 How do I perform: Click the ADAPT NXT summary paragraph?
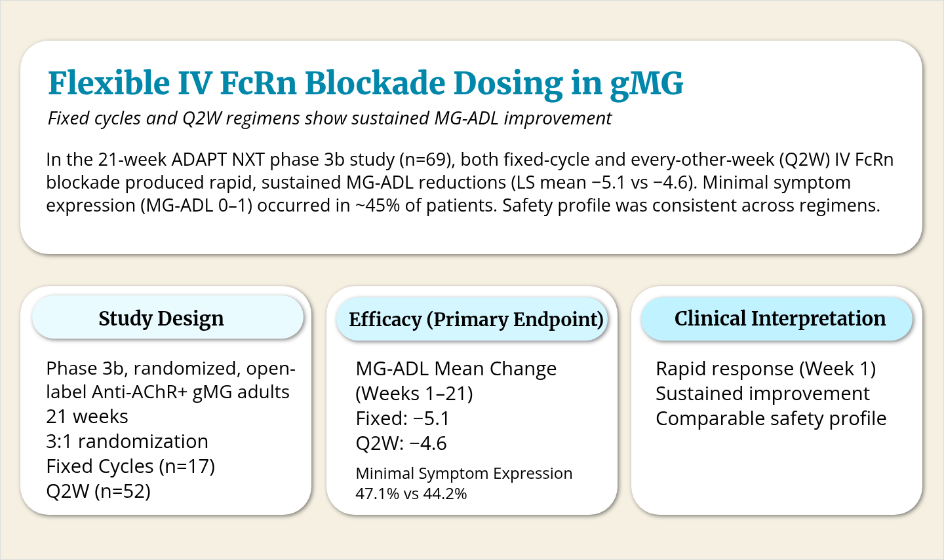click(x=469, y=183)
